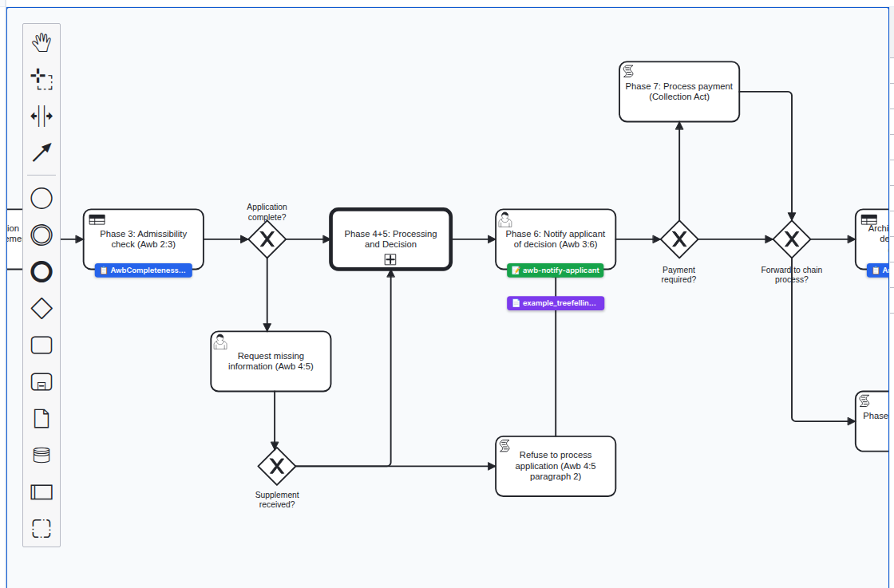Image resolution: width=894 pixels, height=588 pixels.
Task: Select the Supplement received? gateway
Action: pyautogui.click(x=277, y=467)
